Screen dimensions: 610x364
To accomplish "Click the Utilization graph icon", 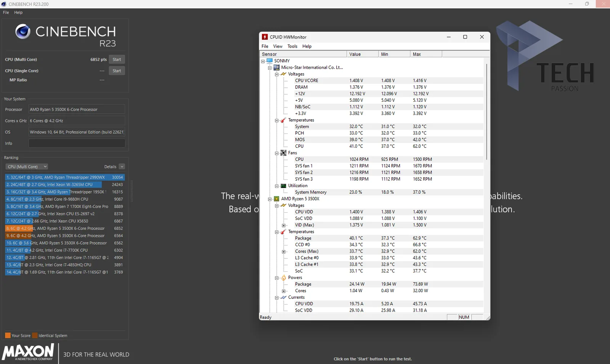I will [283, 186].
